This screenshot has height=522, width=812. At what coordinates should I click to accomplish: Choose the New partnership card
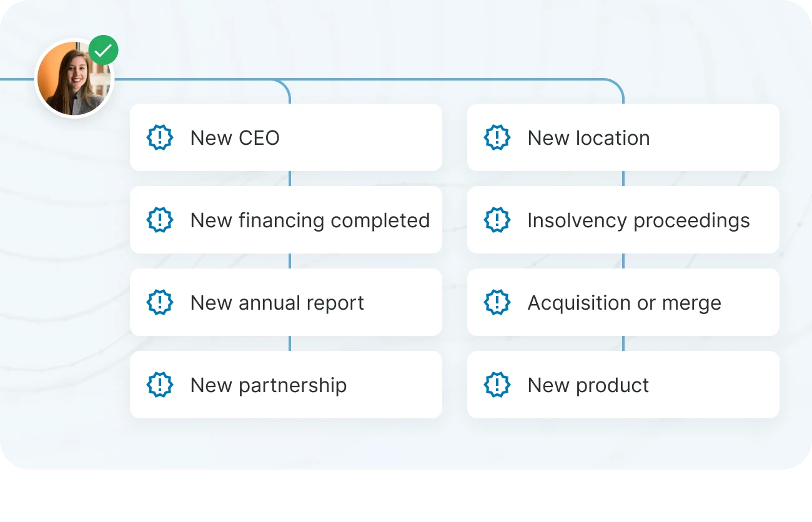[x=286, y=385]
